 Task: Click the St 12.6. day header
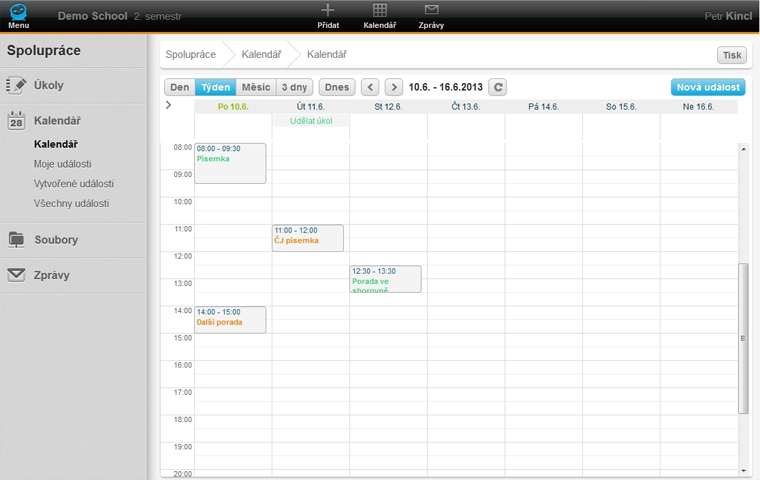[388, 107]
